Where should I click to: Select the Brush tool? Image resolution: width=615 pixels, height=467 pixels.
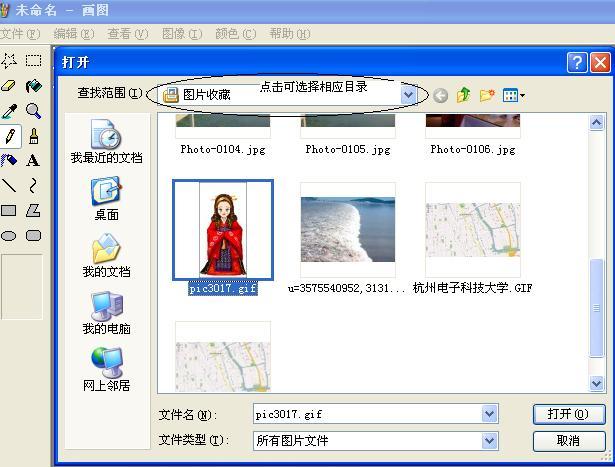[33, 136]
